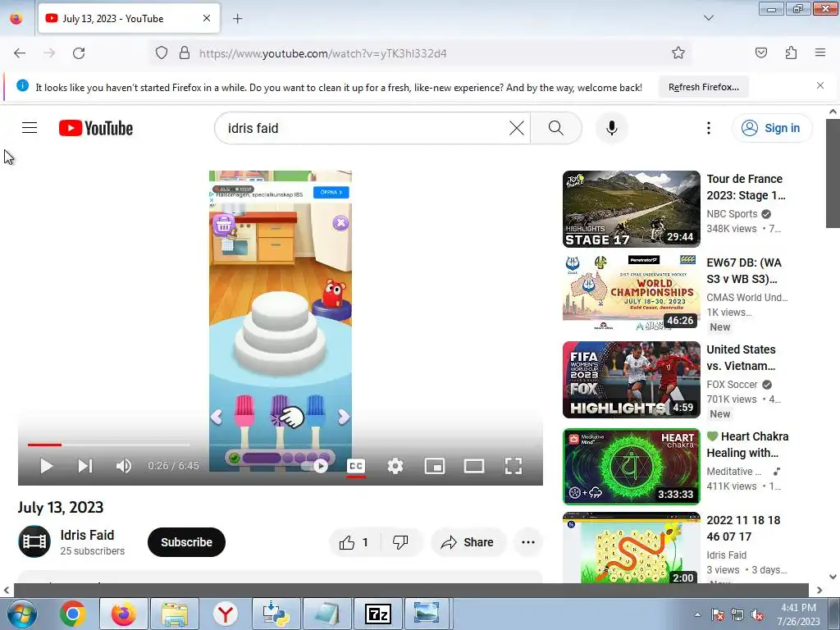Show hidden system tray icons
Screen dimensions: 840x630
tap(697, 614)
